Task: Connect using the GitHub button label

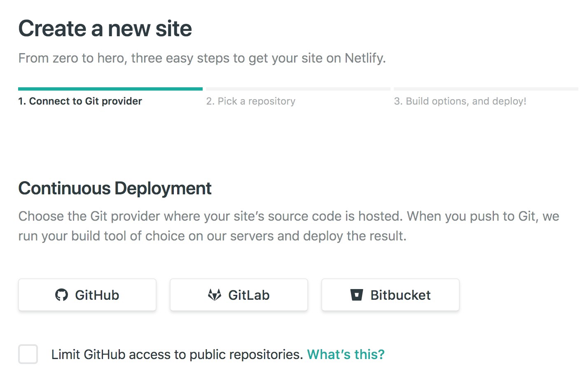Action: pyautogui.click(x=97, y=295)
